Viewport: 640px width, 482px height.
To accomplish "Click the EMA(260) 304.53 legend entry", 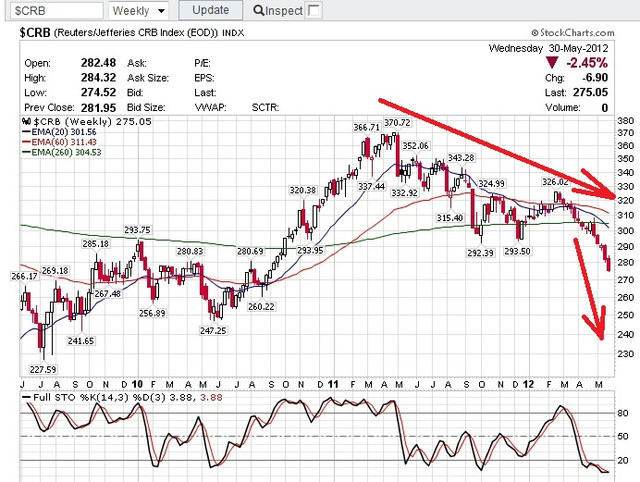I will [61, 152].
